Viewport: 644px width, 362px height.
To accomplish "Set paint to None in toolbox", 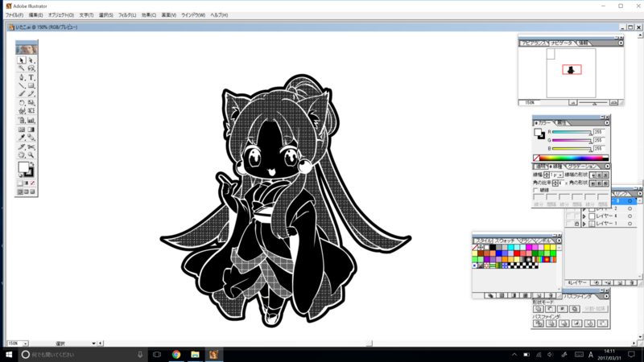I will [x=32, y=183].
